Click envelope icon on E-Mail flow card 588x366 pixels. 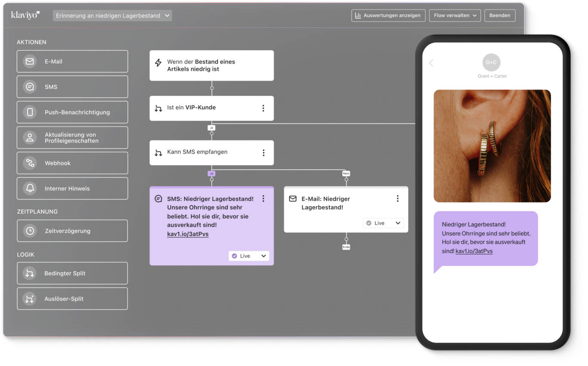pos(293,199)
